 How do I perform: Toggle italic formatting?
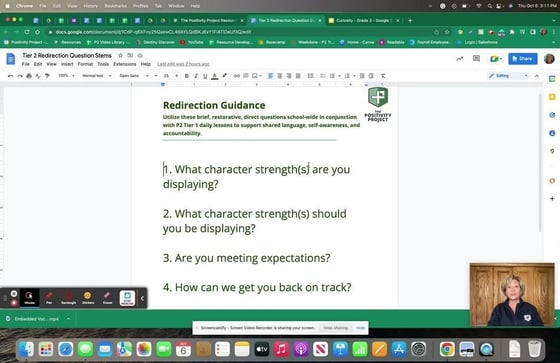pyautogui.click(x=196, y=76)
